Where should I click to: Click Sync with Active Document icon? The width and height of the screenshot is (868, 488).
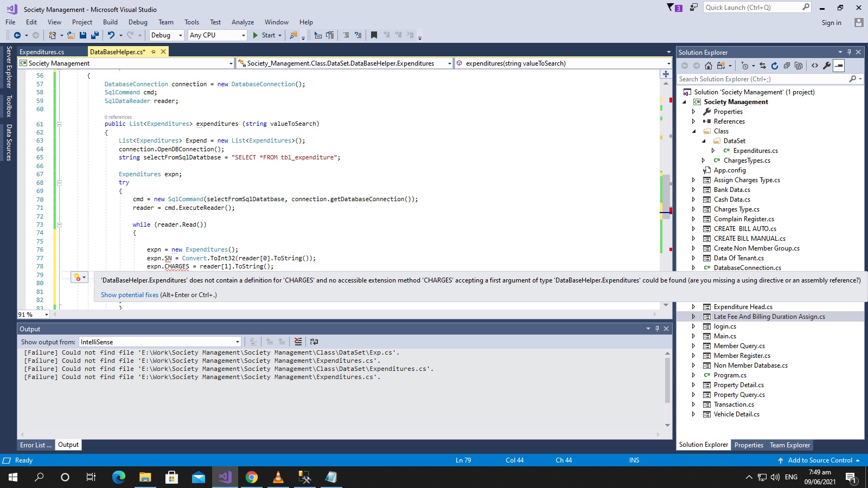coord(763,66)
